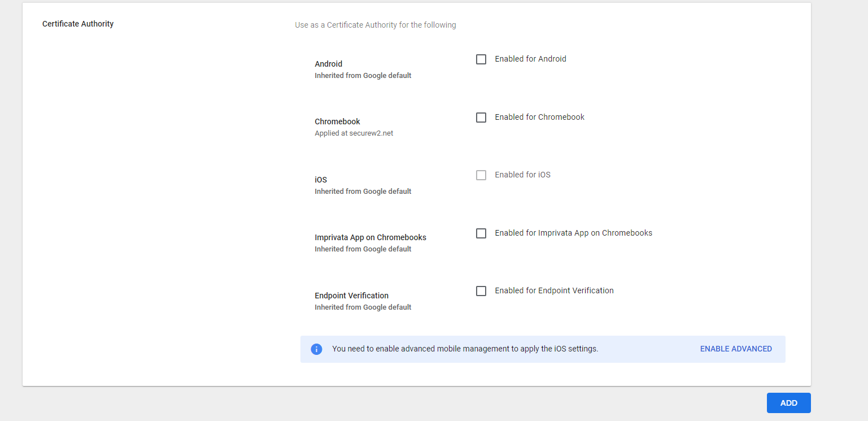Click the blue info icon in the banner
This screenshot has height=421, width=868.
pyautogui.click(x=316, y=349)
